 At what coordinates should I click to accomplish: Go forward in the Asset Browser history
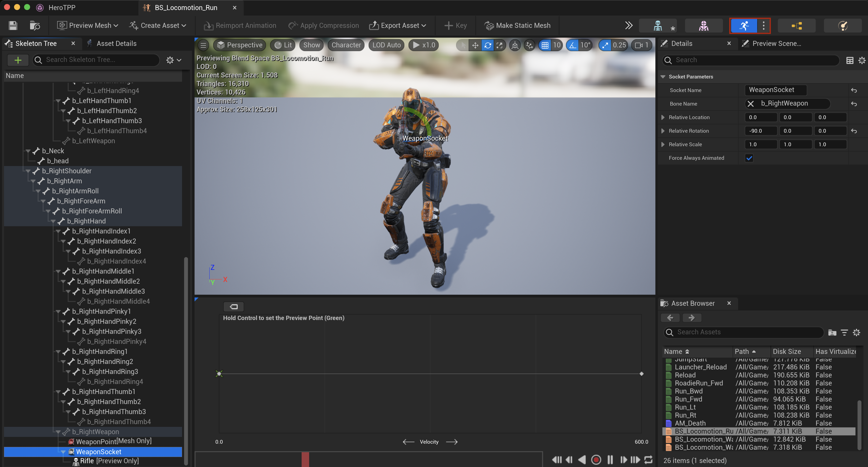point(692,318)
